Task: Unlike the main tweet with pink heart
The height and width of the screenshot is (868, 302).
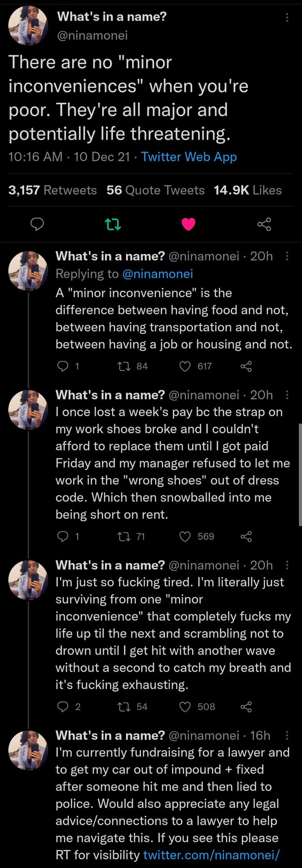Action: click(189, 224)
